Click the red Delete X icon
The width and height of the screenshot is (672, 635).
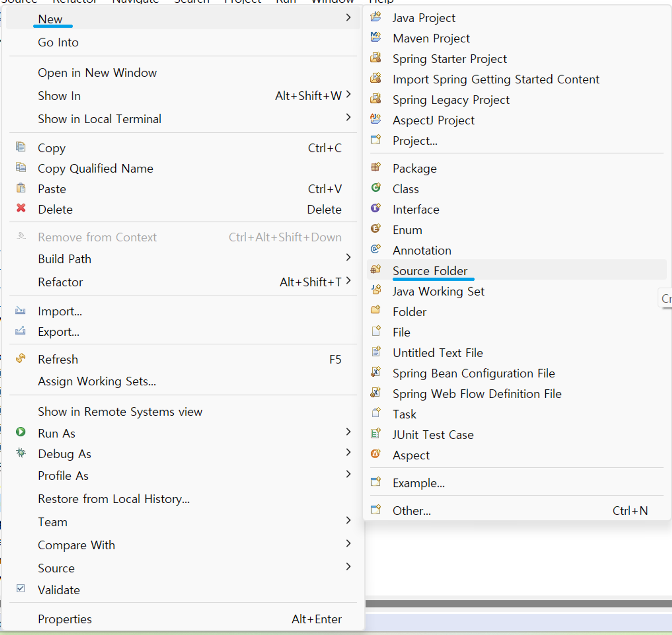tap(21, 209)
